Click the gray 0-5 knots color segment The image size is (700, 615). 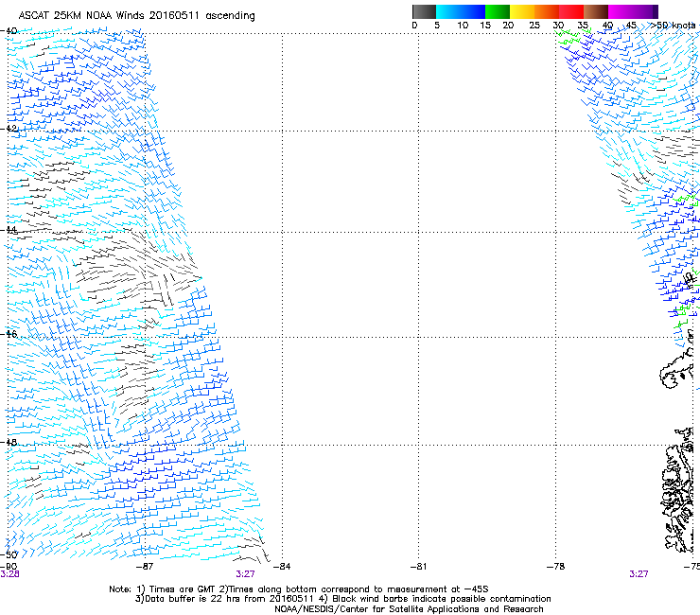pyautogui.click(x=424, y=11)
